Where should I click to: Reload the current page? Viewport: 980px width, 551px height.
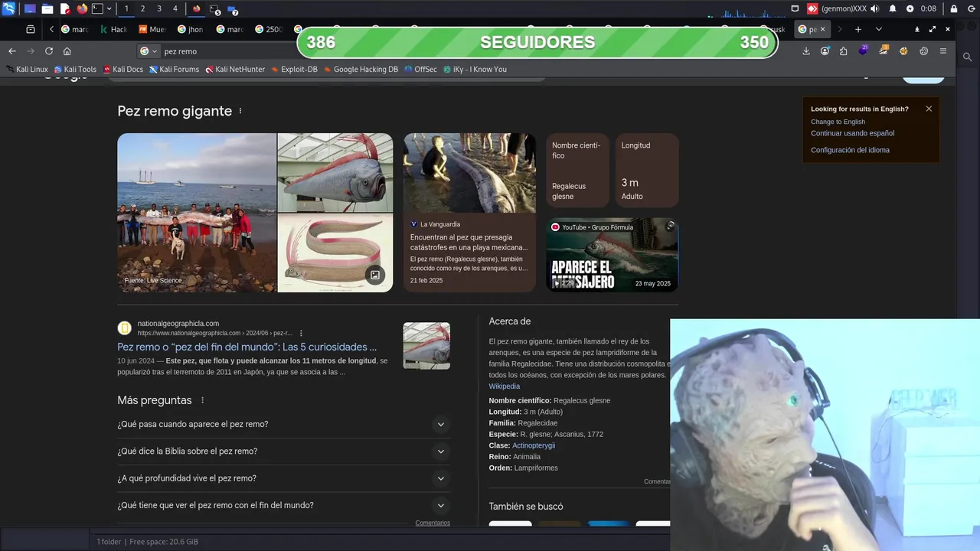click(x=49, y=51)
